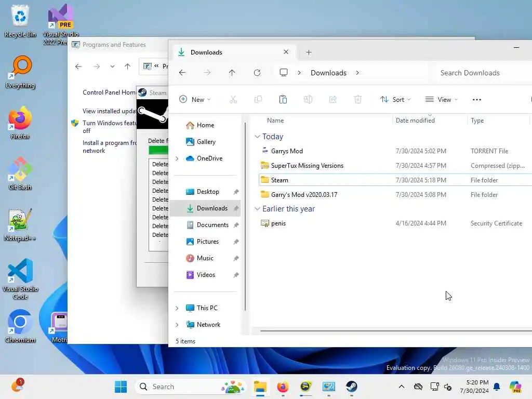The width and height of the screenshot is (532, 399).
Task: Open the Windows Start menu
Action: pos(121,387)
